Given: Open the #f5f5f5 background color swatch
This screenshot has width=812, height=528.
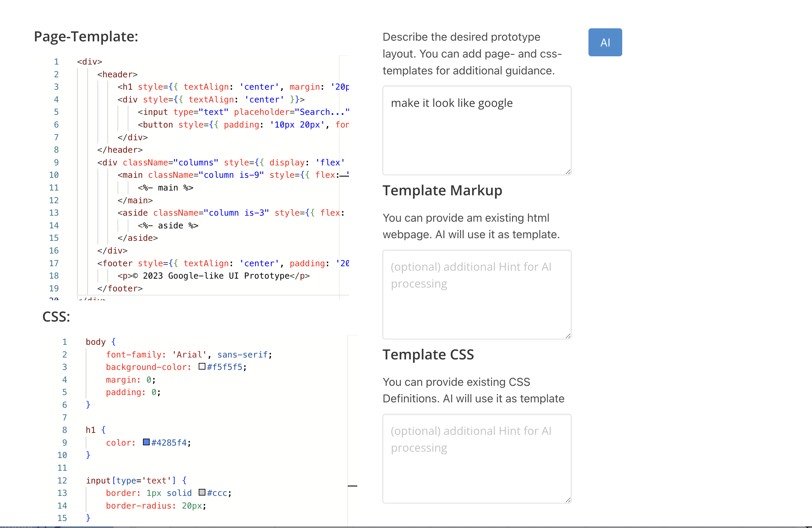Looking at the screenshot, I should (x=202, y=367).
